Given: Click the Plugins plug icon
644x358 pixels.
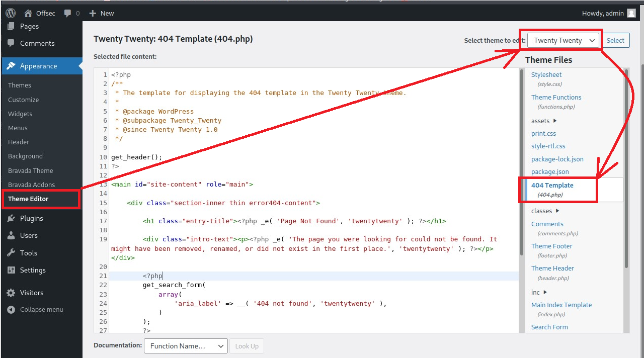Looking at the screenshot, I should coord(11,218).
